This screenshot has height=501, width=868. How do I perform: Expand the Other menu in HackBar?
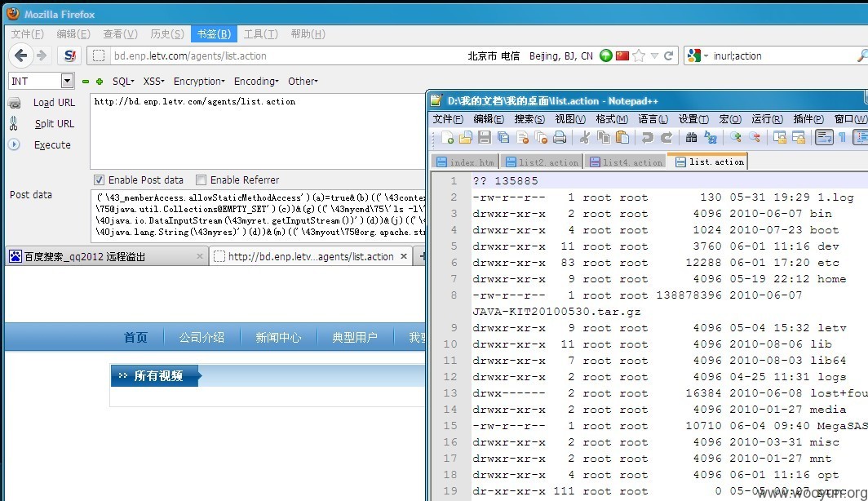pos(302,82)
